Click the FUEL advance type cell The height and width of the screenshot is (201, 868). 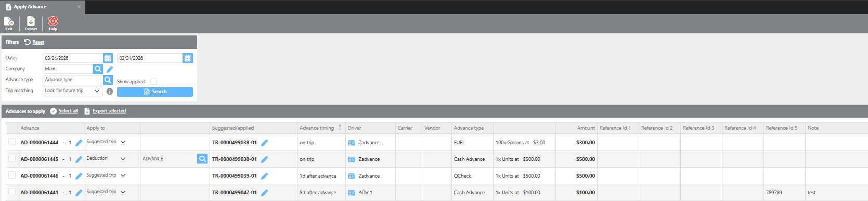472,143
